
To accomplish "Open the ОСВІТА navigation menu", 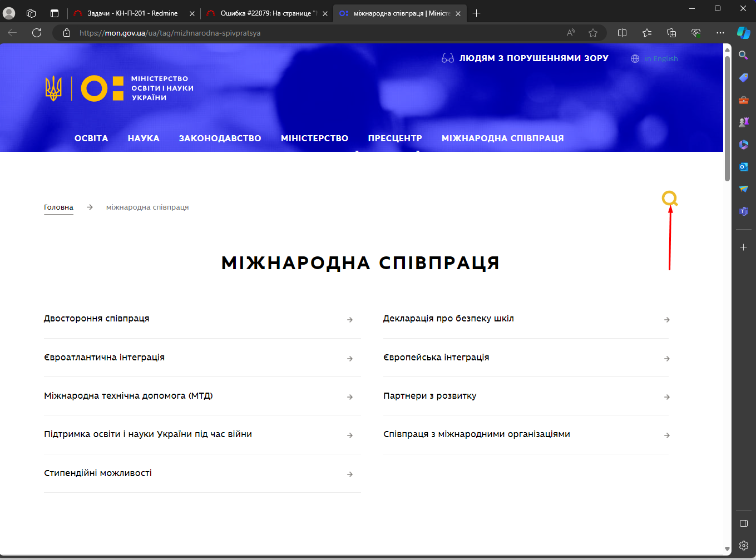I will 91,138.
